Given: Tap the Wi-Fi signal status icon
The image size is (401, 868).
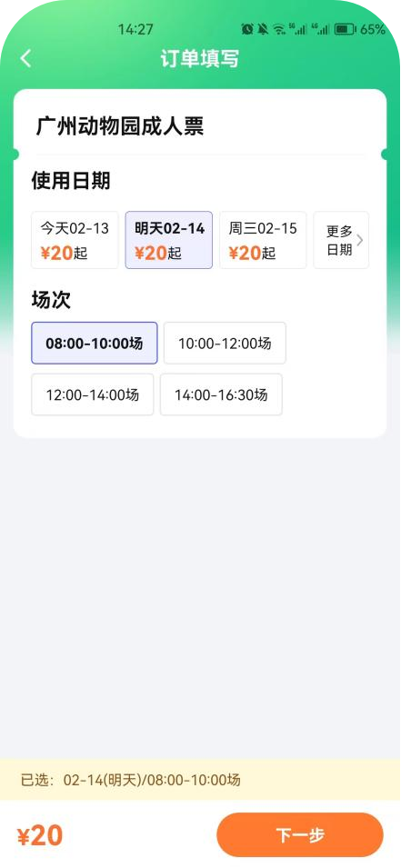Looking at the screenshot, I should point(280,29).
